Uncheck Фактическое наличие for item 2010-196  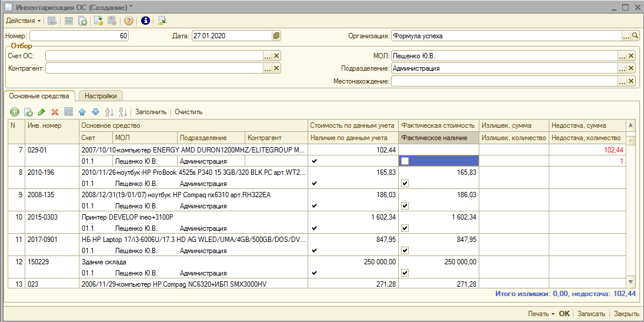[x=405, y=184]
